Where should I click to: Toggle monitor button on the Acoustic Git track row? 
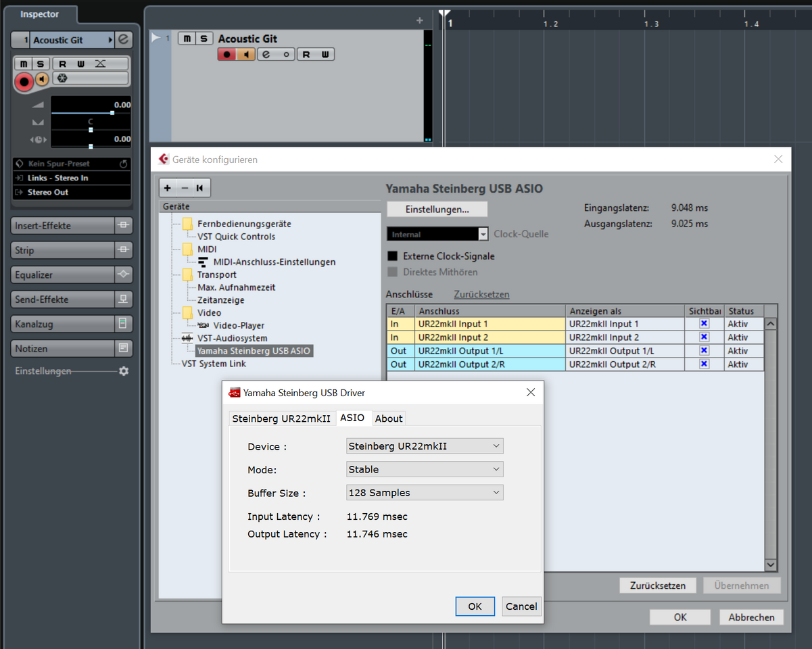pyautogui.click(x=245, y=55)
